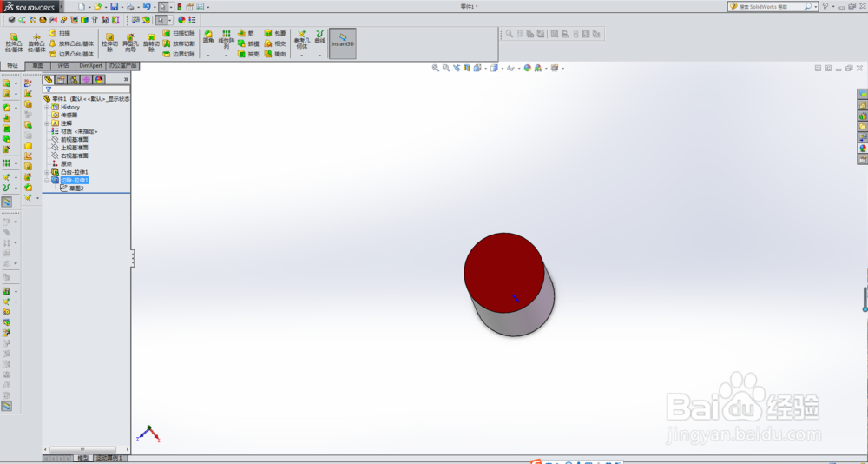The image size is (868, 464).
Task: Click the 扫描切除 swept cut tool
Action: (x=179, y=33)
